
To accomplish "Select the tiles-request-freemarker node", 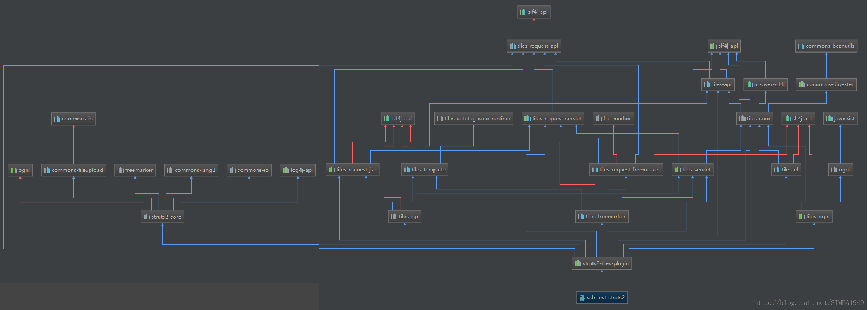I will tap(626, 169).
